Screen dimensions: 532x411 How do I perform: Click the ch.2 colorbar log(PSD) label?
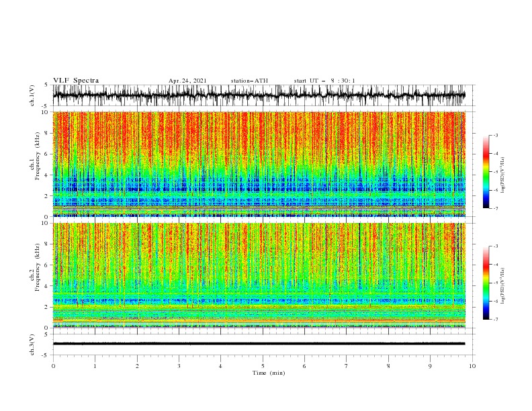[503, 286]
